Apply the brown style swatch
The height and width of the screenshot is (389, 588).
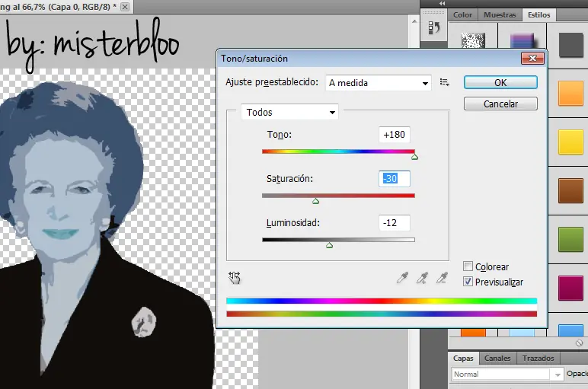pos(570,191)
